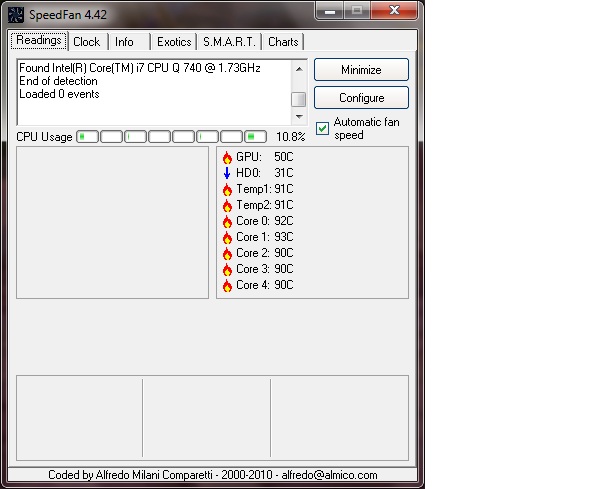Select the 'Loaded 0 events' log line
The height and width of the screenshot is (489, 614).
pyautogui.click(x=59, y=94)
